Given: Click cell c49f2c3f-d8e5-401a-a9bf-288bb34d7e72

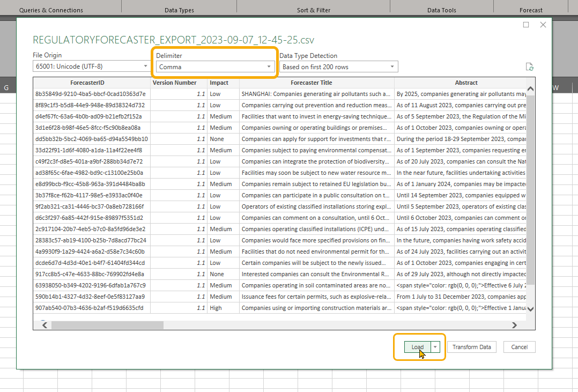Looking at the screenshot, I should pos(92,161).
